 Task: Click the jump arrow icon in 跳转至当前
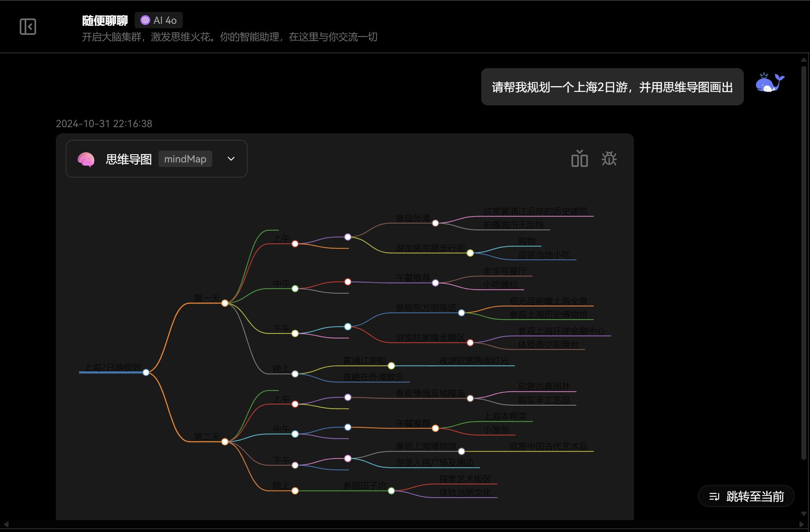[714, 496]
